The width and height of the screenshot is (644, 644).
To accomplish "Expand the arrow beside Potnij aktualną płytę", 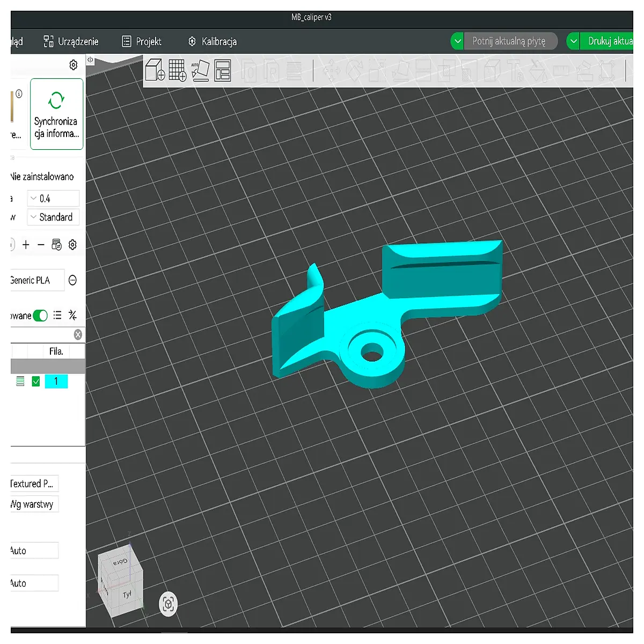I will [457, 41].
